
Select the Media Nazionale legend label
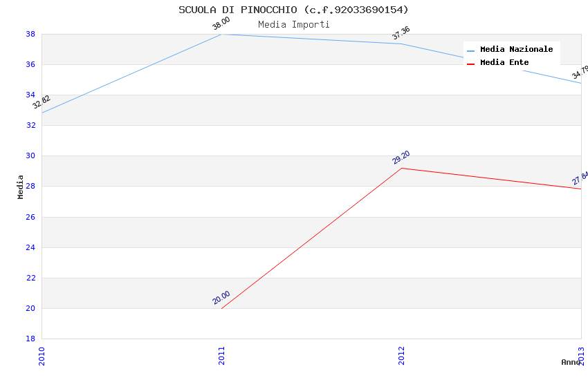[x=516, y=50]
